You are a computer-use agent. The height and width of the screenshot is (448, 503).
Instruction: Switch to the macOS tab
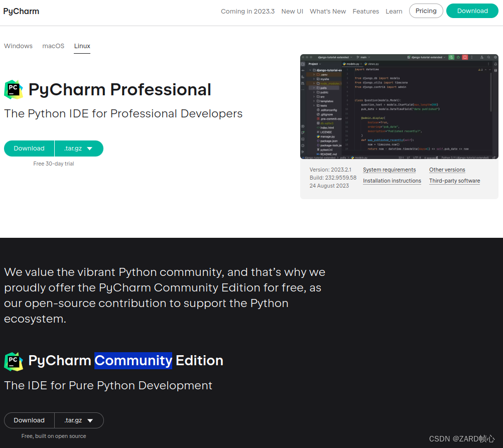[x=53, y=46]
